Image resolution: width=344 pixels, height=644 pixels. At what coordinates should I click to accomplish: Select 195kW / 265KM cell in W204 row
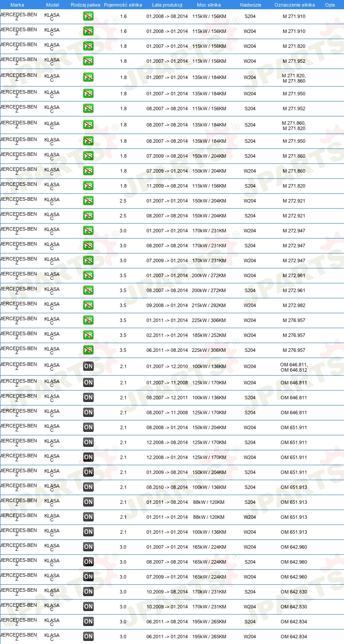pos(209,637)
